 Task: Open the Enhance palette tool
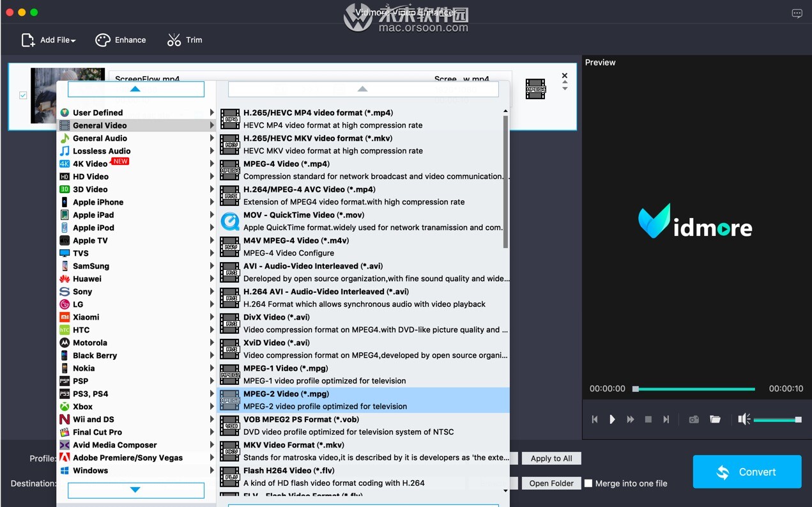103,40
